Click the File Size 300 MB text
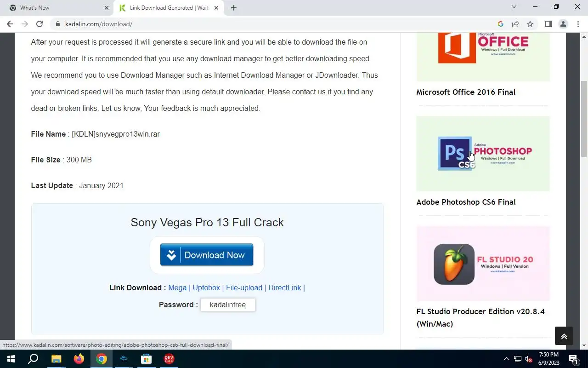 62,160
